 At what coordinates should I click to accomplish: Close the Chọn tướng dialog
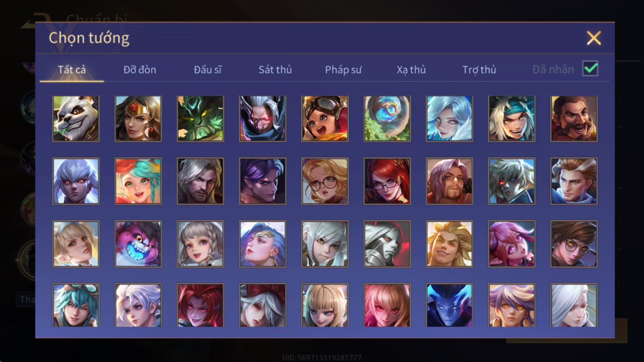click(x=594, y=38)
